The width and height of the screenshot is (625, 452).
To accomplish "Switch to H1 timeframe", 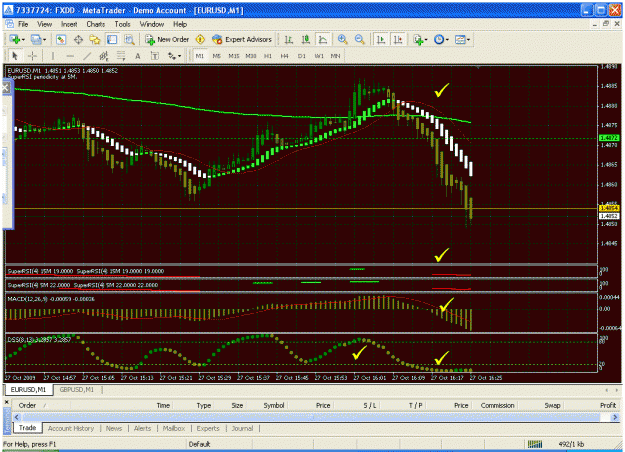I will point(267,56).
